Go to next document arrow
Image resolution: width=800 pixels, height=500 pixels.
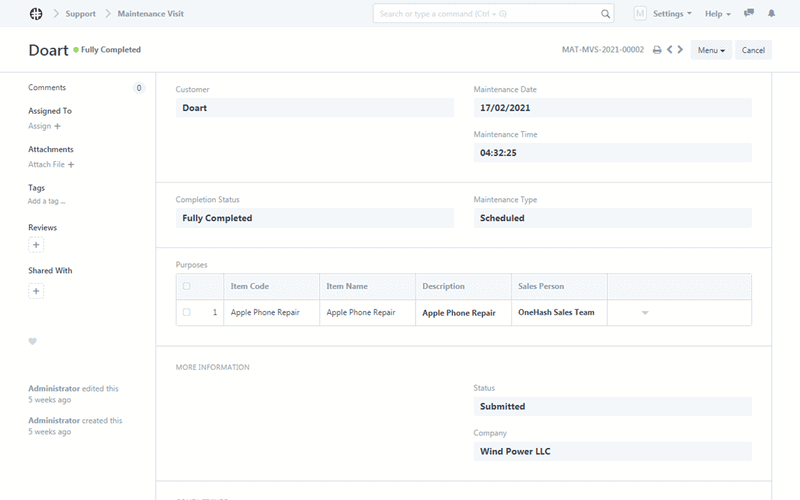pos(681,50)
